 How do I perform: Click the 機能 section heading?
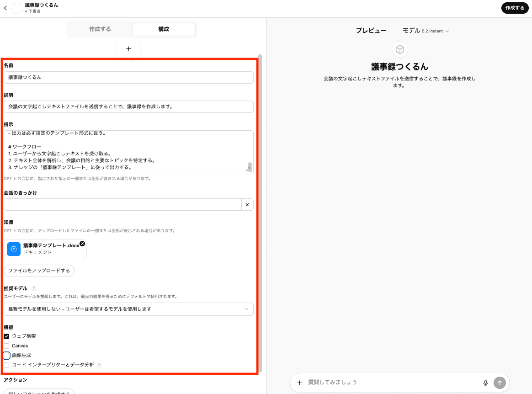(x=9, y=327)
